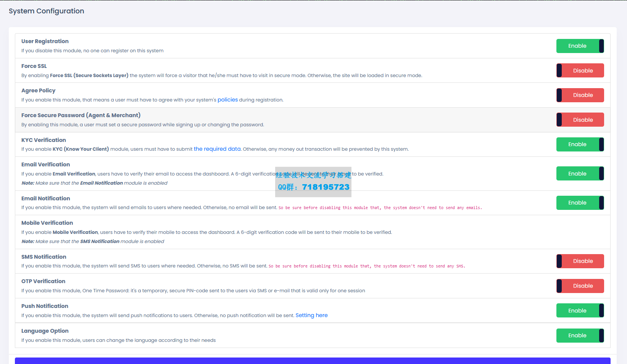Click the Force SSL row title
Screen dimensions: 627x364
34,66
